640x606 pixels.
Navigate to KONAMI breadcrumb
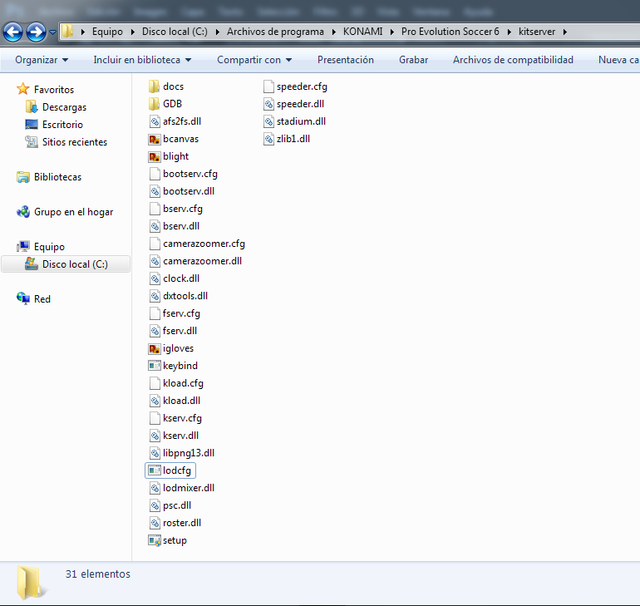click(x=363, y=32)
